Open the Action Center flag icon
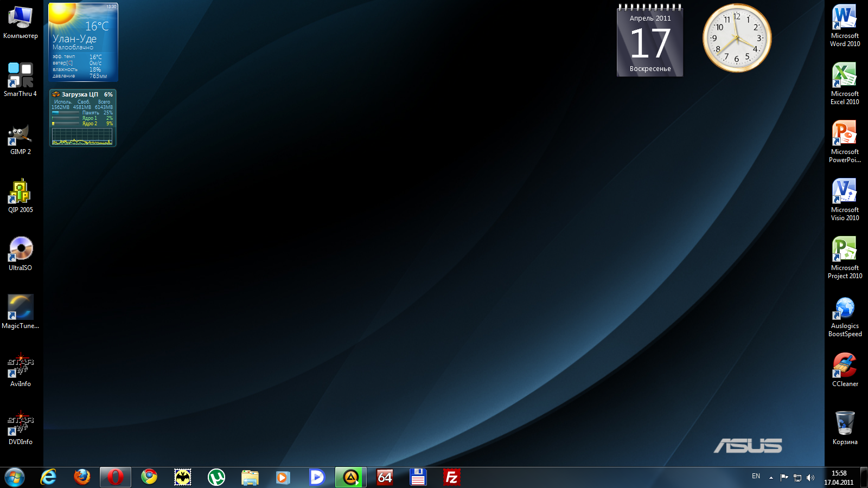Viewport: 868px width, 488px height. 784,478
